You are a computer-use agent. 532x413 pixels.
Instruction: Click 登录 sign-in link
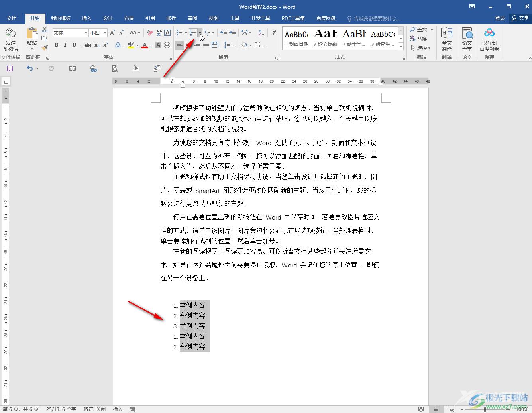pos(500,18)
